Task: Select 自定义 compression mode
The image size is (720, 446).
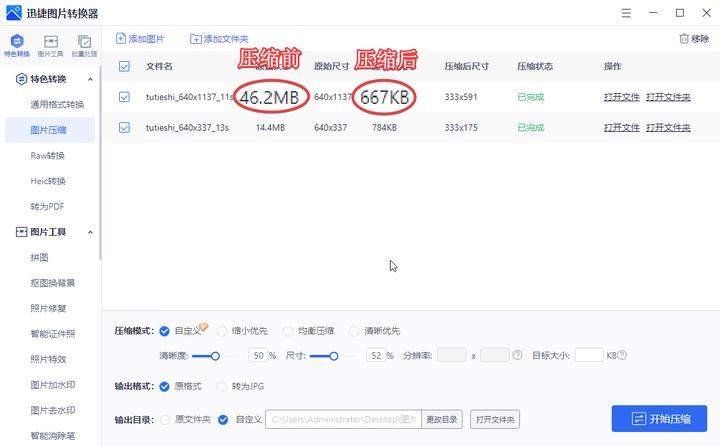Action: [x=164, y=331]
